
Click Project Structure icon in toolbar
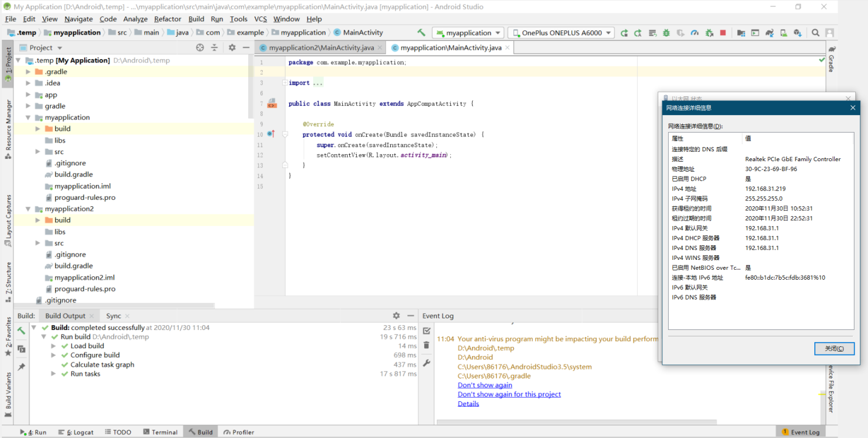pos(741,33)
